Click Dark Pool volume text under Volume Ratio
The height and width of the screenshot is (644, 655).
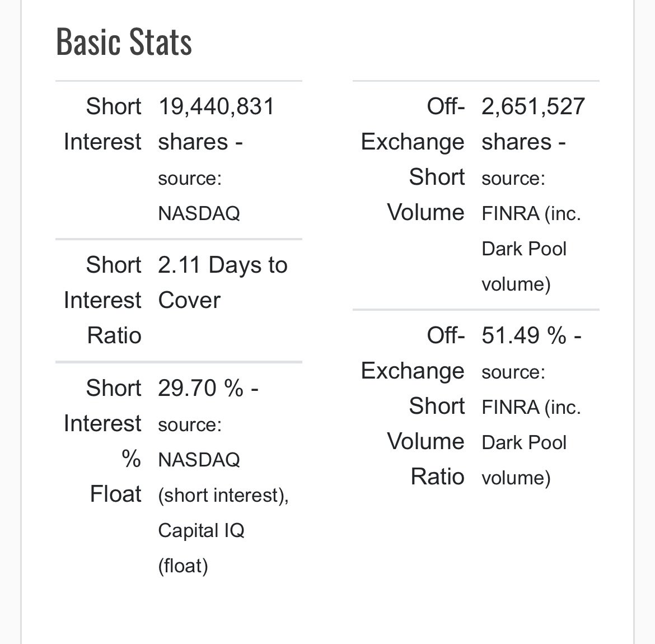(x=524, y=460)
